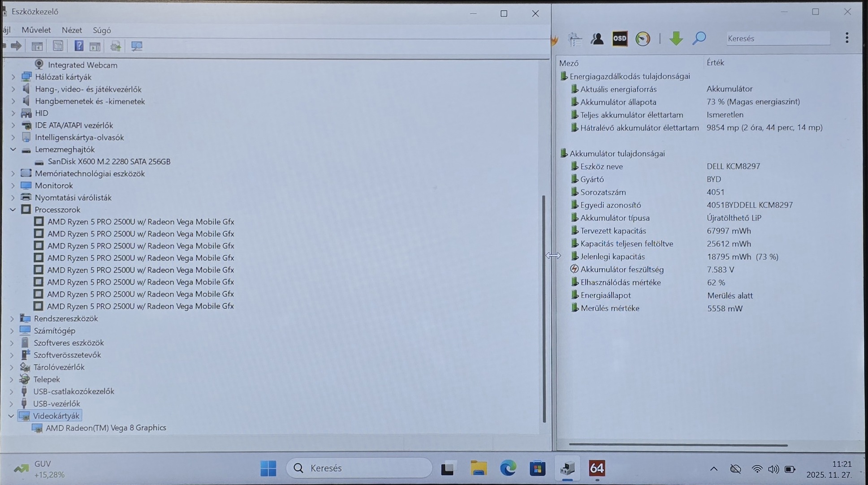868x485 pixels.
Task: Expand the Hálózati kártyák node
Action: tap(13, 77)
